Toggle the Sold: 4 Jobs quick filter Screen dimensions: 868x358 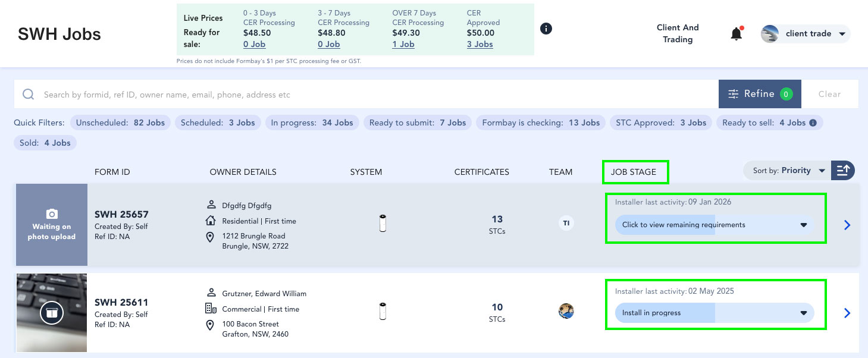coord(45,143)
